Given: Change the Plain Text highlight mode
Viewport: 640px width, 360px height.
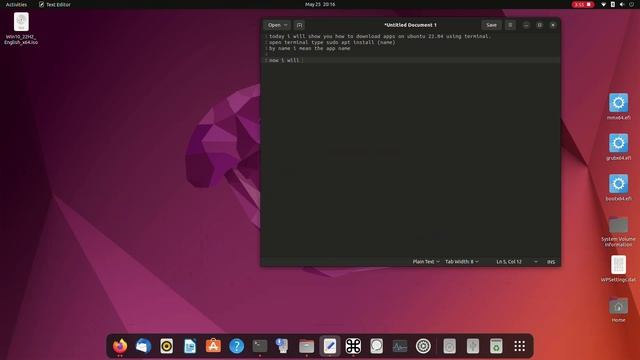Looking at the screenshot, I should coord(426,262).
